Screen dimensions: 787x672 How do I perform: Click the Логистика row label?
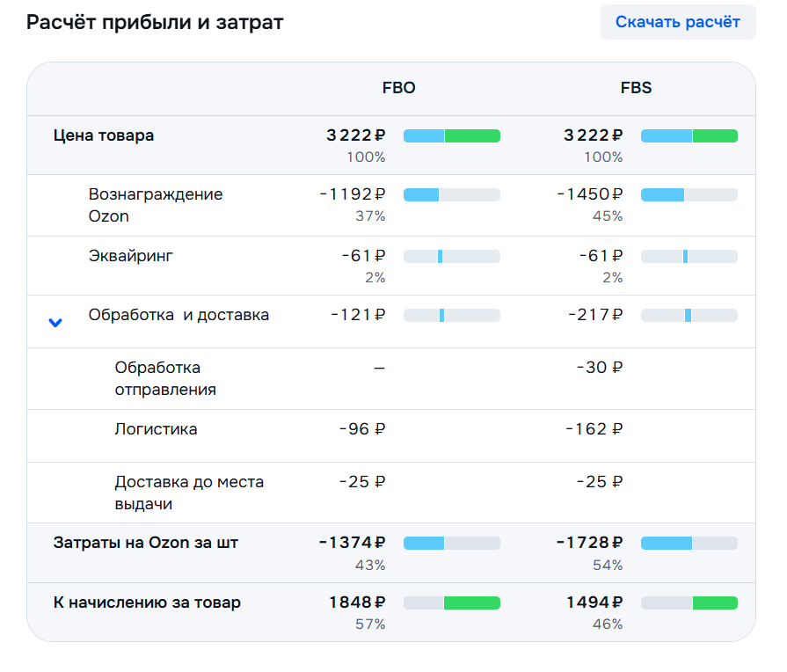tap(156, 429)
